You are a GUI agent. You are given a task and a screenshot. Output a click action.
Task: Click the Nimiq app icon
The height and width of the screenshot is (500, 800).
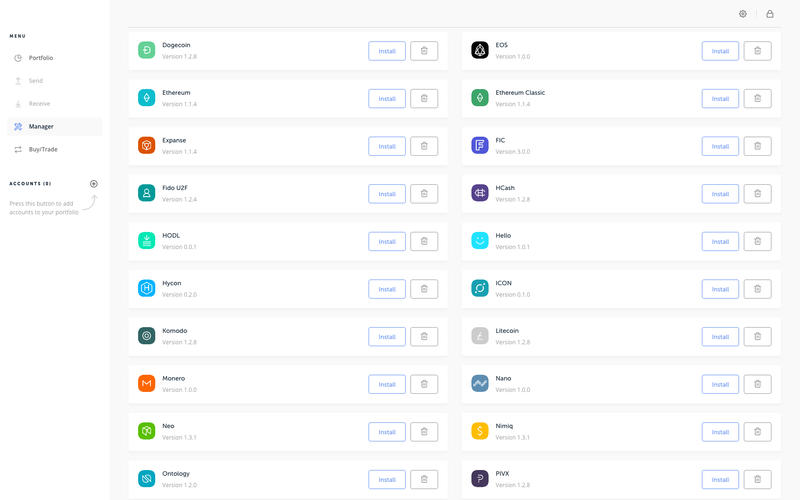[x=480, y=431]
